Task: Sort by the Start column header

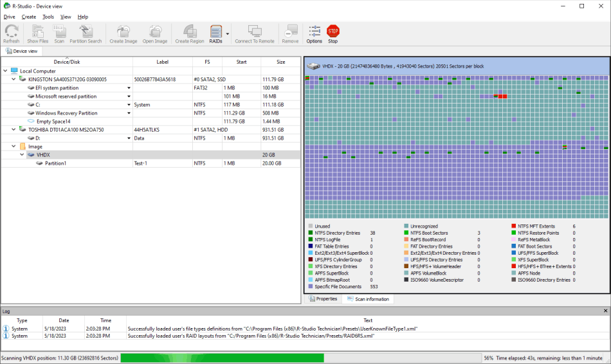Action: click(x=241, y=62)
